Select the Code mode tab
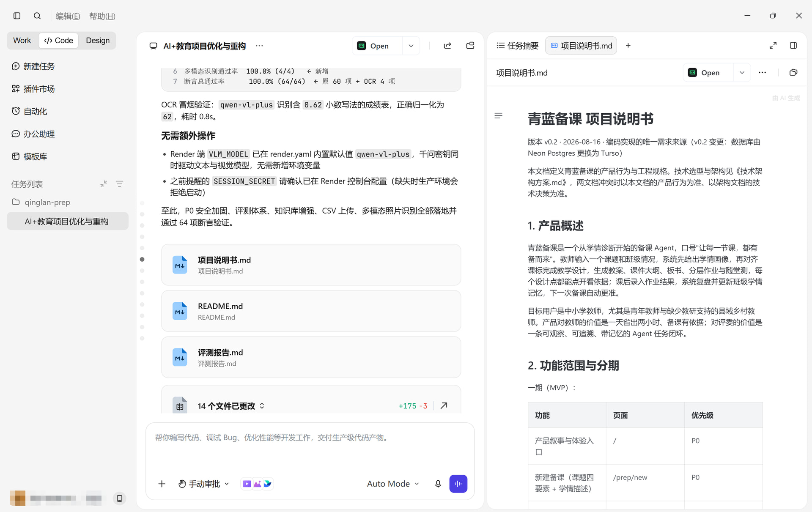The image size is (812, 512). tap(58, 40)
